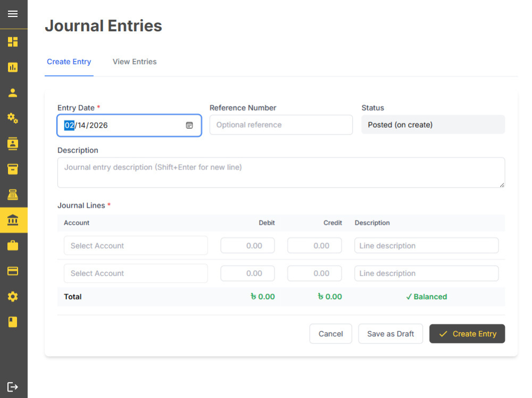Viewport: 532px width, 398px height.
Task: Open the archive box inventory icon
Action: pos(13,169)
